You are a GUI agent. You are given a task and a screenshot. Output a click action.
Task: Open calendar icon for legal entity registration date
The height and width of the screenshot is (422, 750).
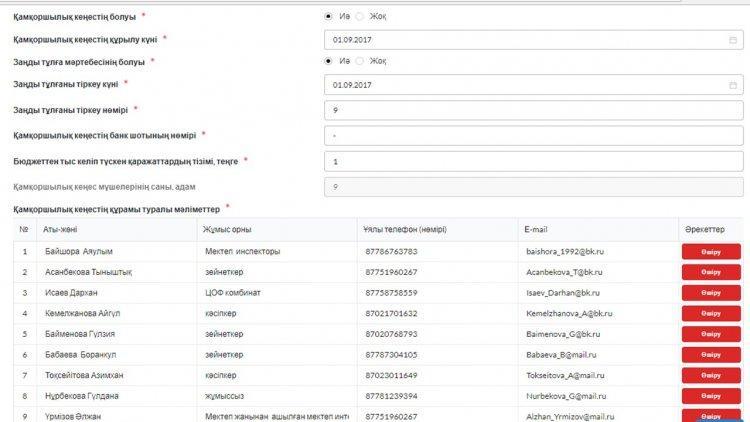(732, 85)
